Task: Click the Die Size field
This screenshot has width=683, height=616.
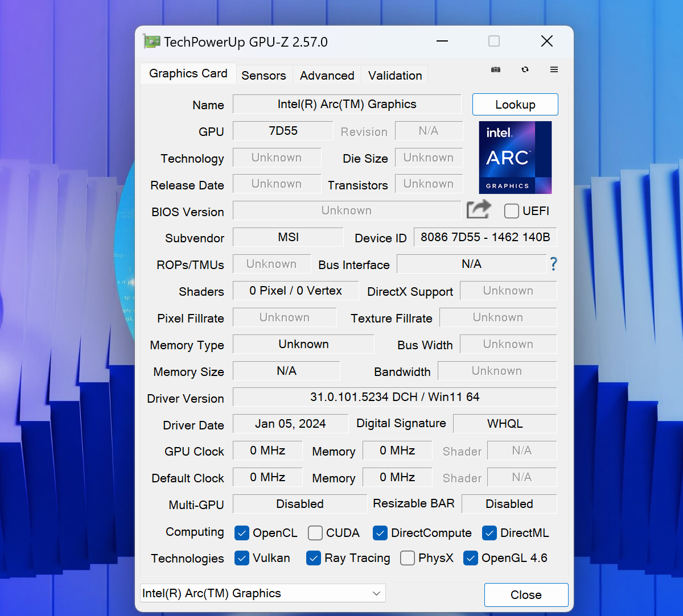Action: pyautogui.click(x=429, y=158)
